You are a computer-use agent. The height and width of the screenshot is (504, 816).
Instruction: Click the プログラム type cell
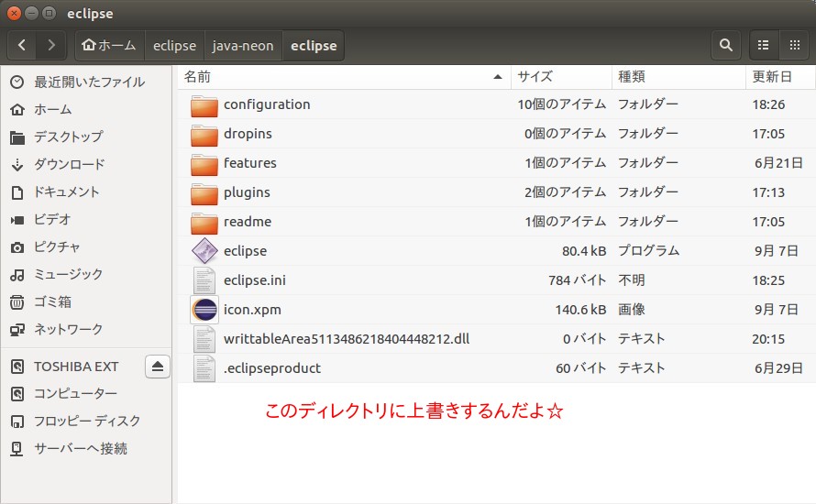point(648,251)
